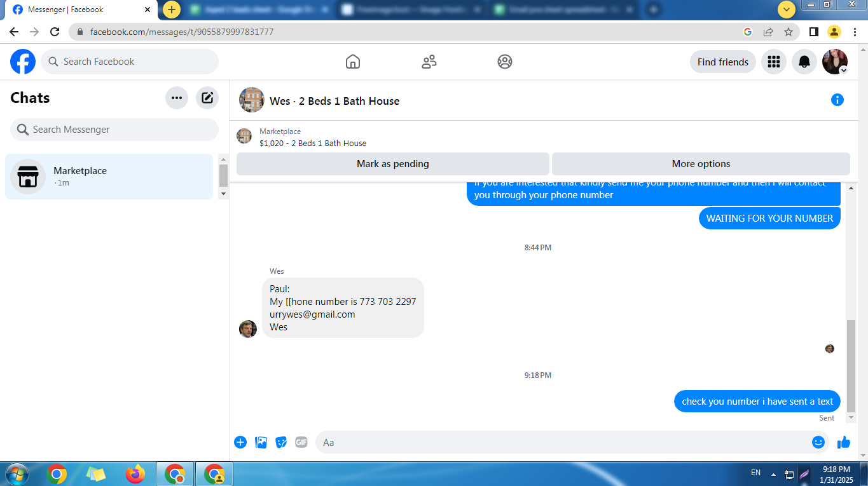
Task: Open conversation information icon
Action: pyautogui.click(x=837, y=100)
